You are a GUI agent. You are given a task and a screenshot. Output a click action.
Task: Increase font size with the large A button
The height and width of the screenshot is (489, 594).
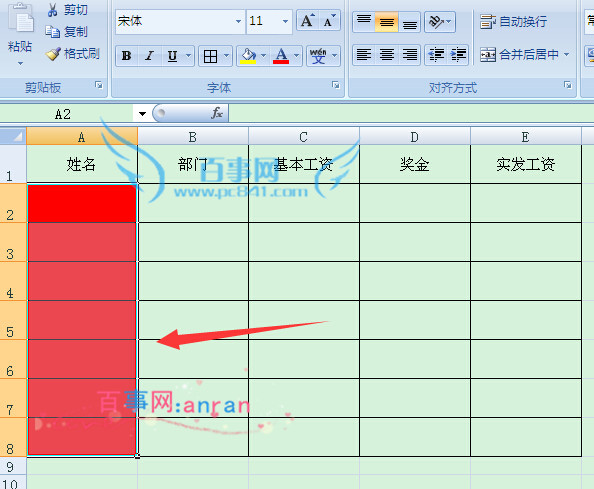pyautogui.click(x=307, y=21)
